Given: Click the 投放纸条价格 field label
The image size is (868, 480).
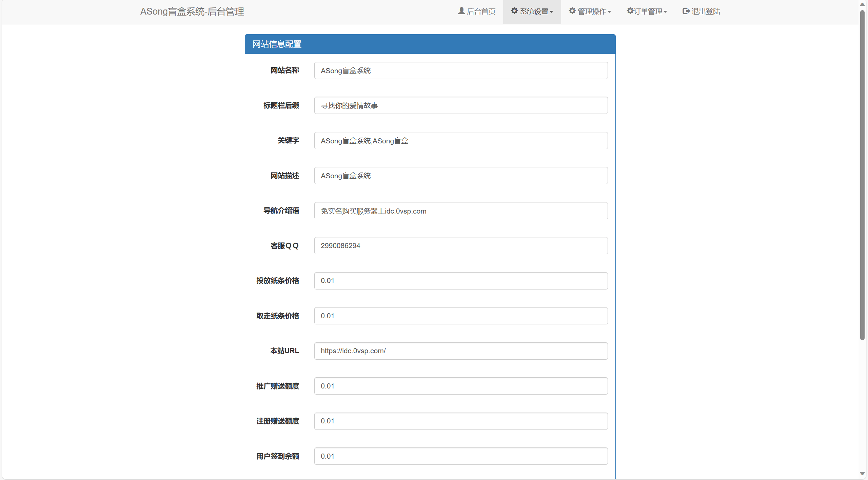Looking at the screenshot, I should (278, 281).
